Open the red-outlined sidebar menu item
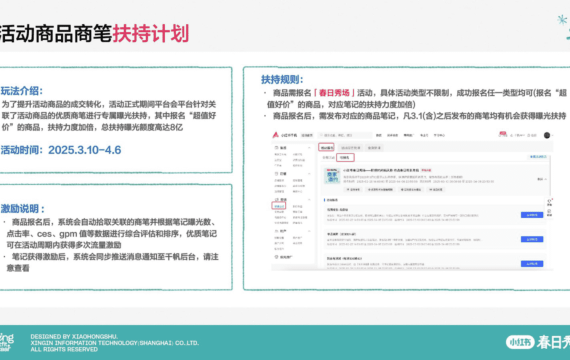 click(x=279, y=206)
